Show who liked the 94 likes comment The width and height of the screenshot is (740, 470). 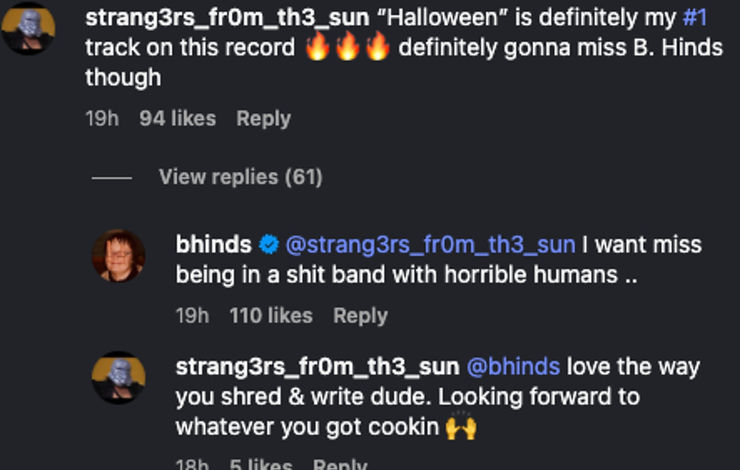coord(178,118)
